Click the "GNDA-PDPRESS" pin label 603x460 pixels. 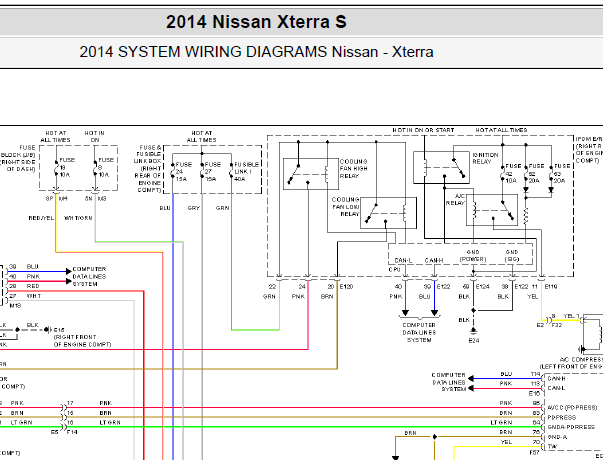[571, 427]
